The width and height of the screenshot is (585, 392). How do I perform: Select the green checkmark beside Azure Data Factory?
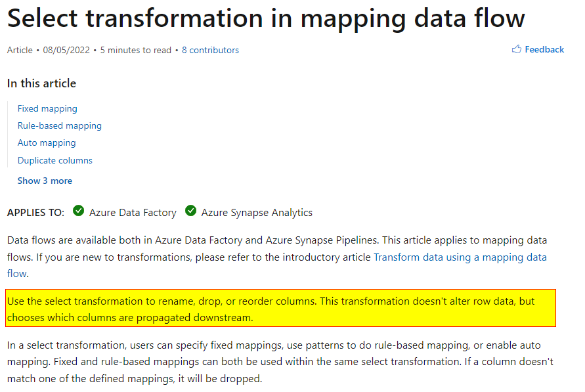click(x=79, y=211)
